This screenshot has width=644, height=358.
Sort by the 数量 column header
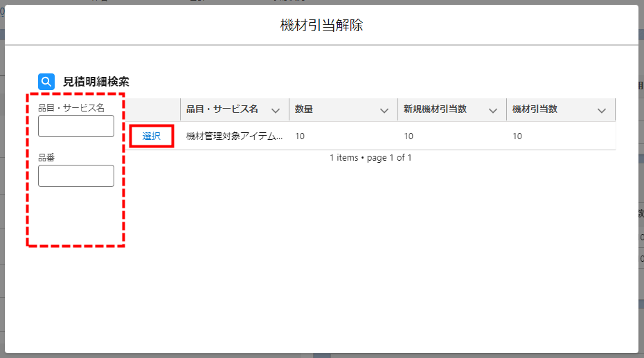(304, 109)
